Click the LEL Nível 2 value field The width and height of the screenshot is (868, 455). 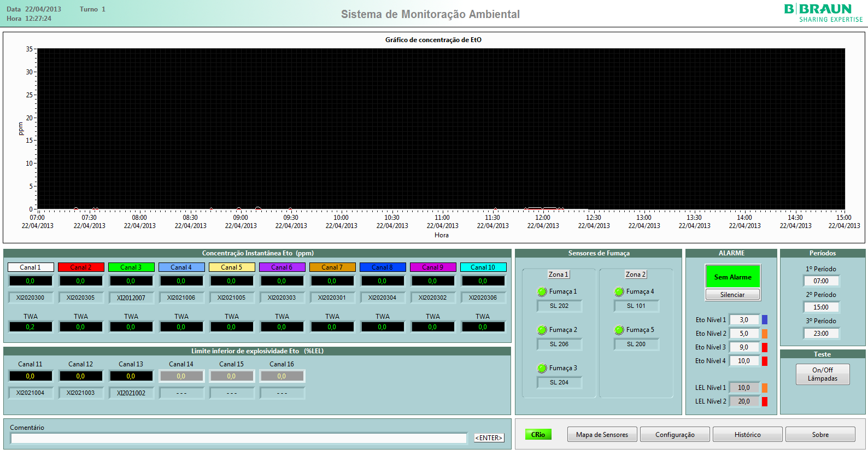coord(744,401)
